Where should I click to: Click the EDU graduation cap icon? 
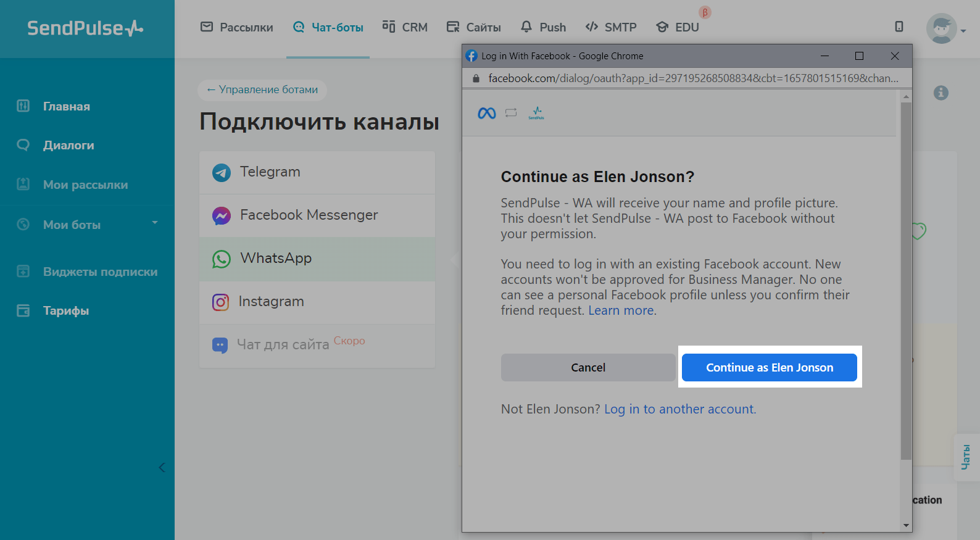(x=662, y=27)
